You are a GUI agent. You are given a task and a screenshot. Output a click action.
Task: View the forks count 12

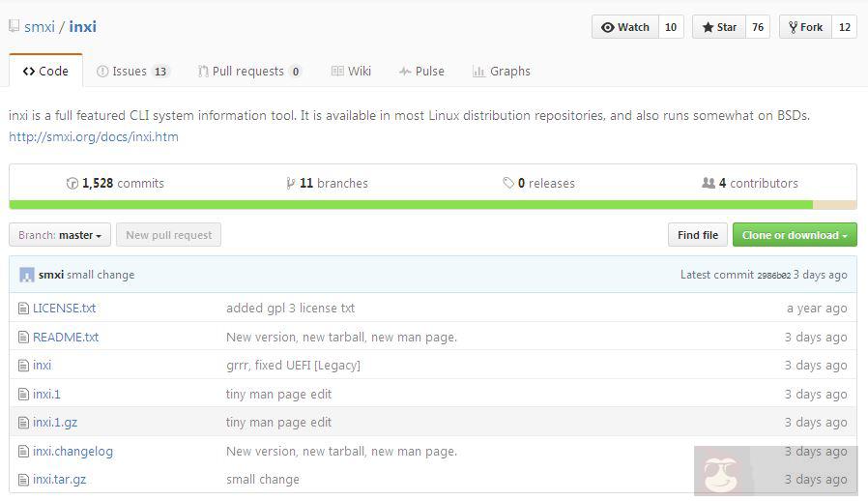coord(844,27)
